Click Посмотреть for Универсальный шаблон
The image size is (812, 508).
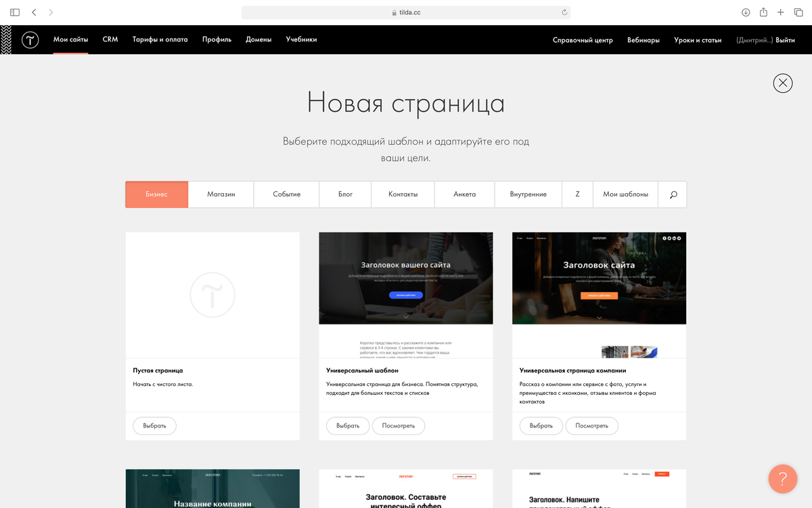398,425
